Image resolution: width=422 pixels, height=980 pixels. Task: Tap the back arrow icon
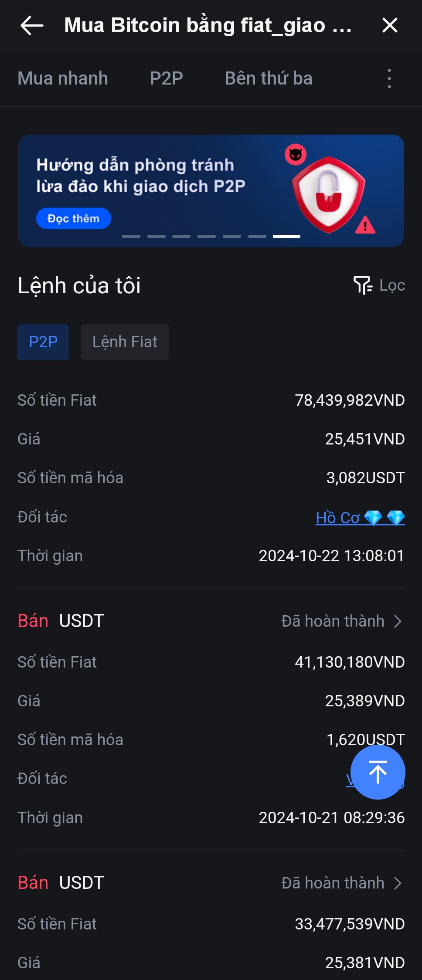pos(32,25)
